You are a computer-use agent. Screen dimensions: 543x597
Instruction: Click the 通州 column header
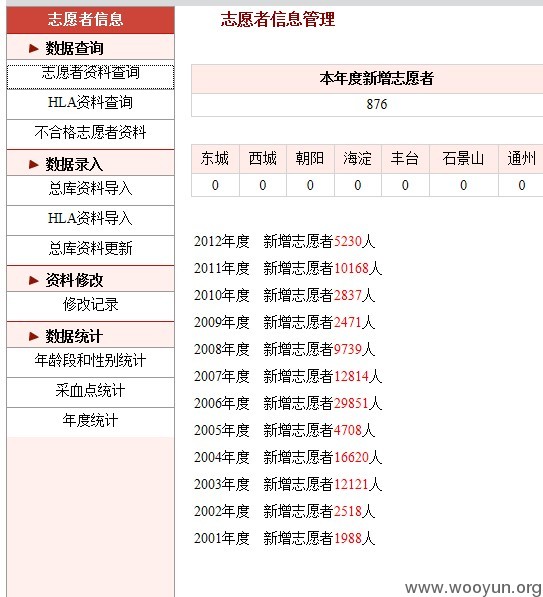[522, 158]
